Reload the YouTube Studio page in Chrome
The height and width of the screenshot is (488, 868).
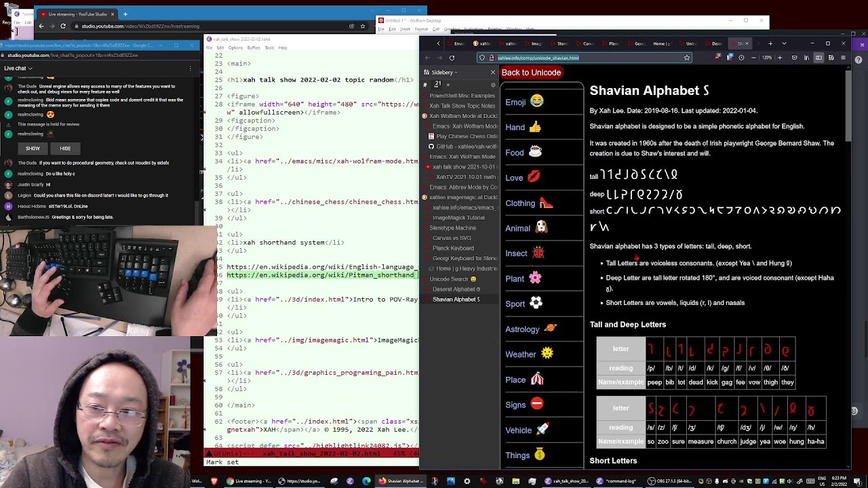pos(63,26)
